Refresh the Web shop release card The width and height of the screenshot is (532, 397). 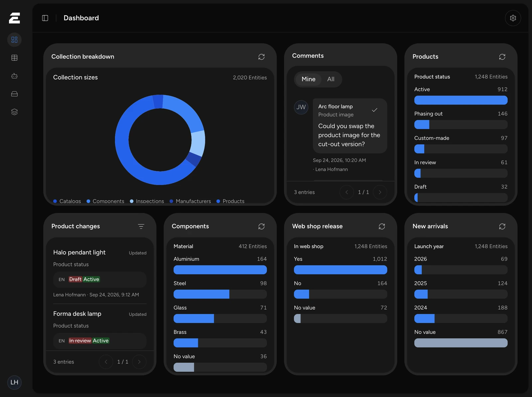point(382,226)
